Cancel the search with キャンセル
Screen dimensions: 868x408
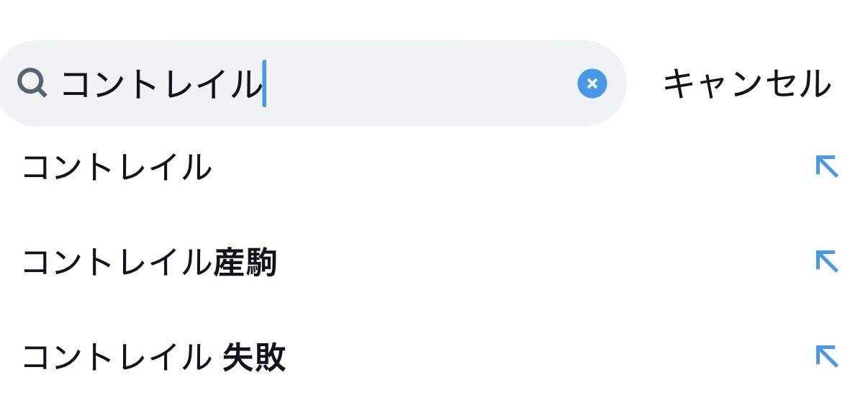(746, 84)
